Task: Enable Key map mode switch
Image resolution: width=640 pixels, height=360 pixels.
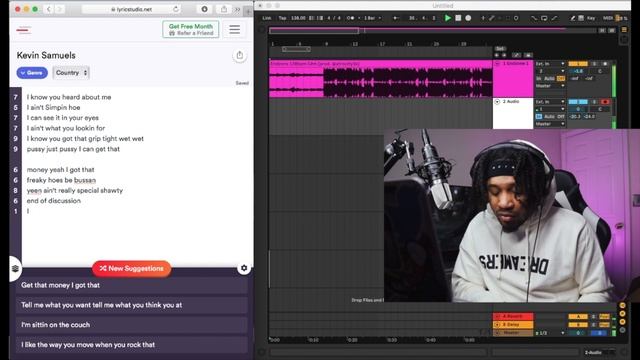Action: click(591, 18)
